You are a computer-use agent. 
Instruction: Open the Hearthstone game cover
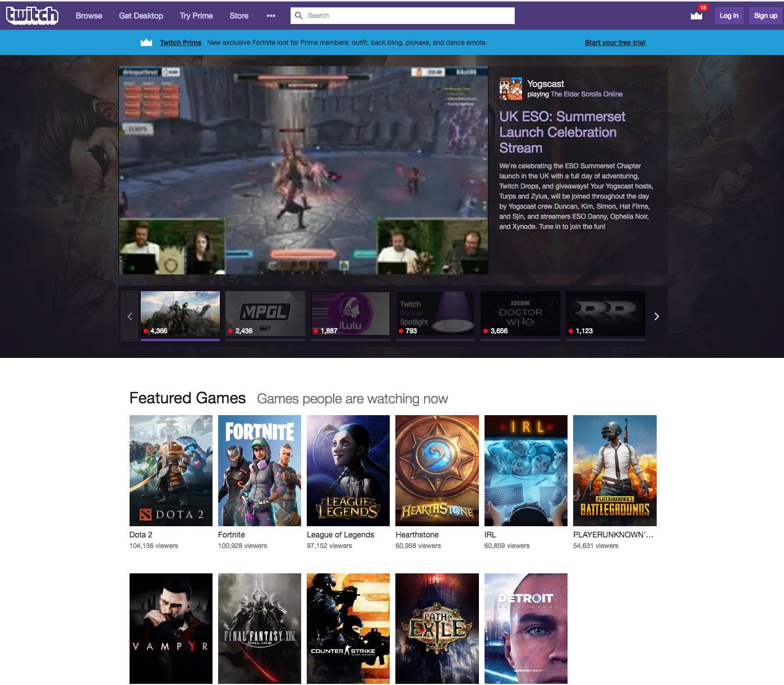coord(437,470)
